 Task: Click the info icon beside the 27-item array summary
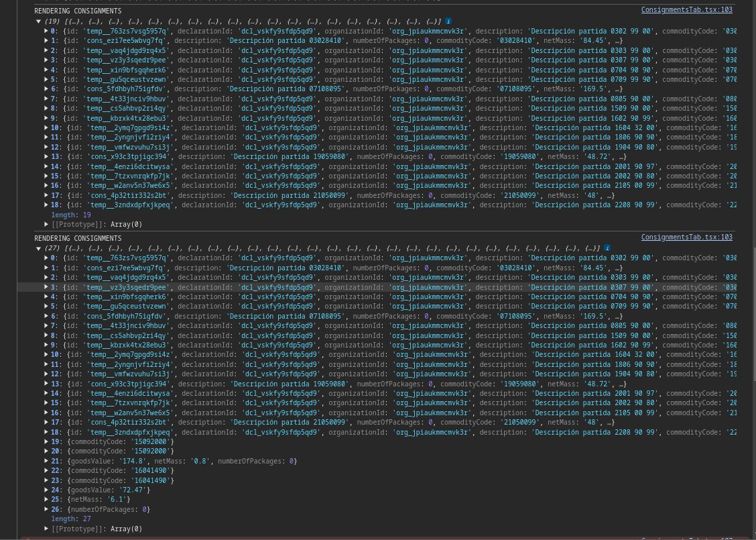pos(607,248)
